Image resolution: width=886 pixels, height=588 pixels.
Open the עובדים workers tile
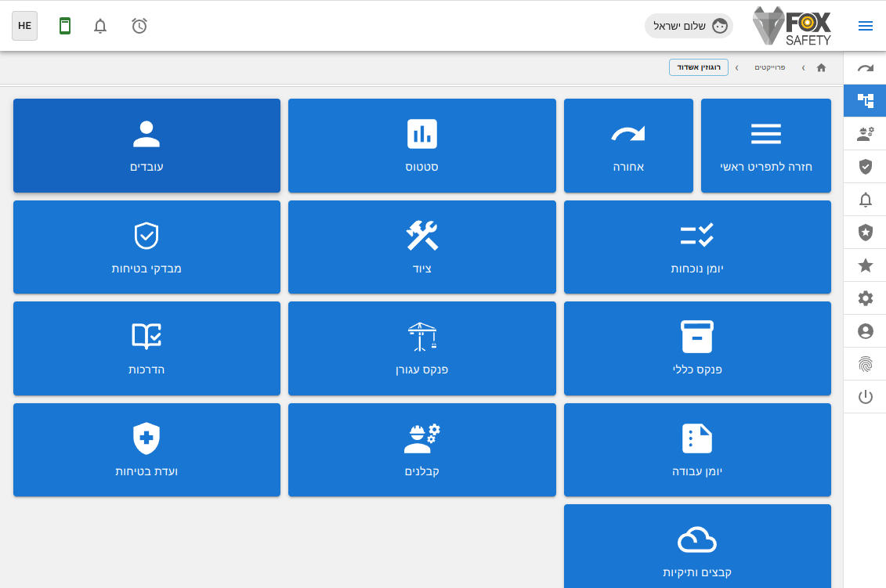pyautogui.click(x=146, y=146)
